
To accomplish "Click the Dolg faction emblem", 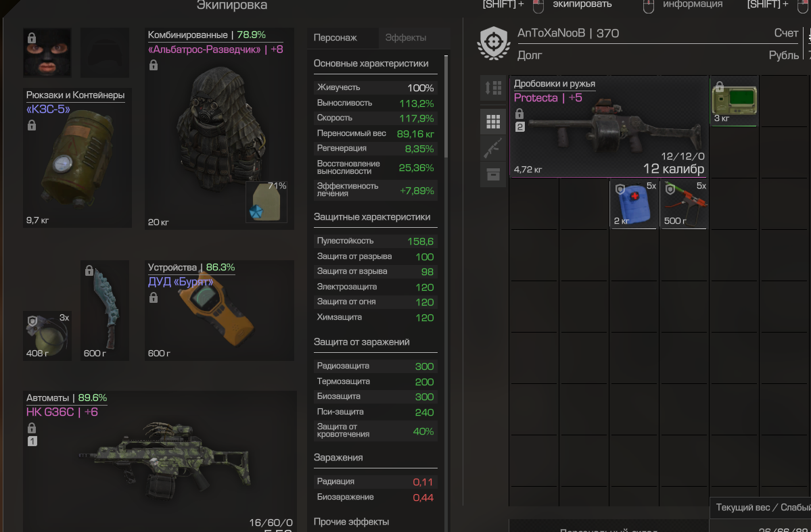I will click(x=494, y=43).
